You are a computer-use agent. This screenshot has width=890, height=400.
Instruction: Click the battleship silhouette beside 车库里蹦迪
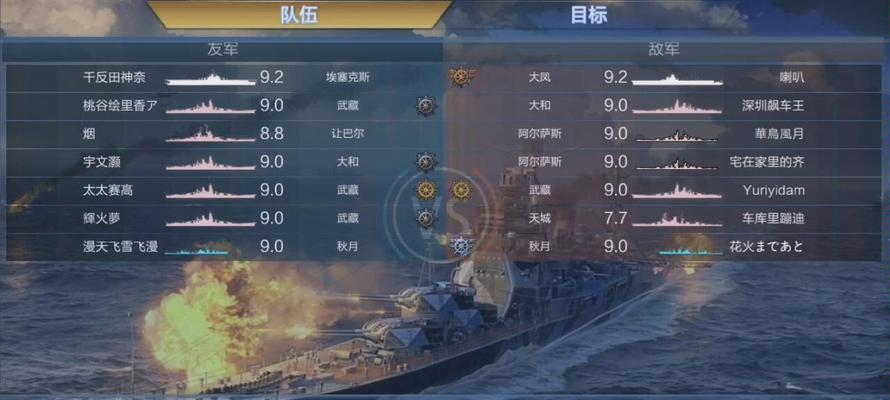pyautogui.click(x=677, y=220)
